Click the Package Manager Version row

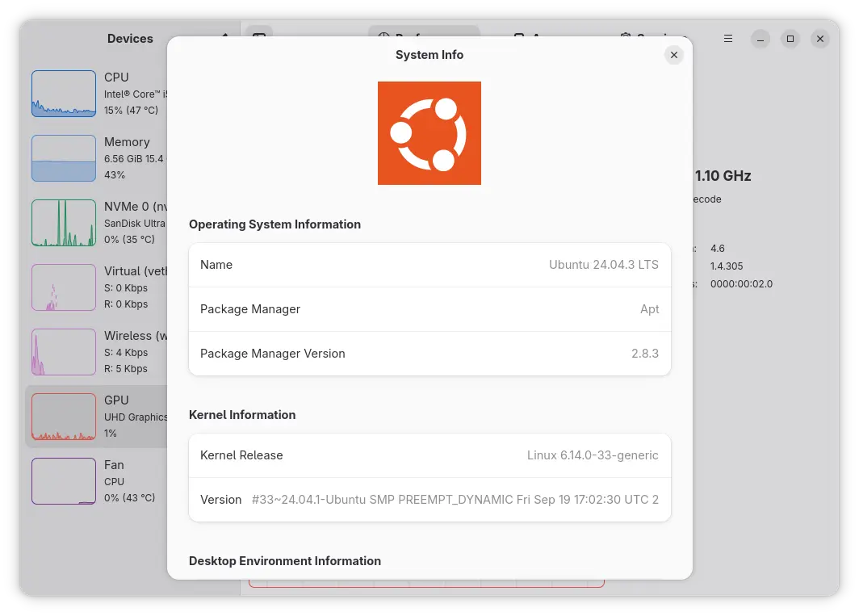pos(429,354)
